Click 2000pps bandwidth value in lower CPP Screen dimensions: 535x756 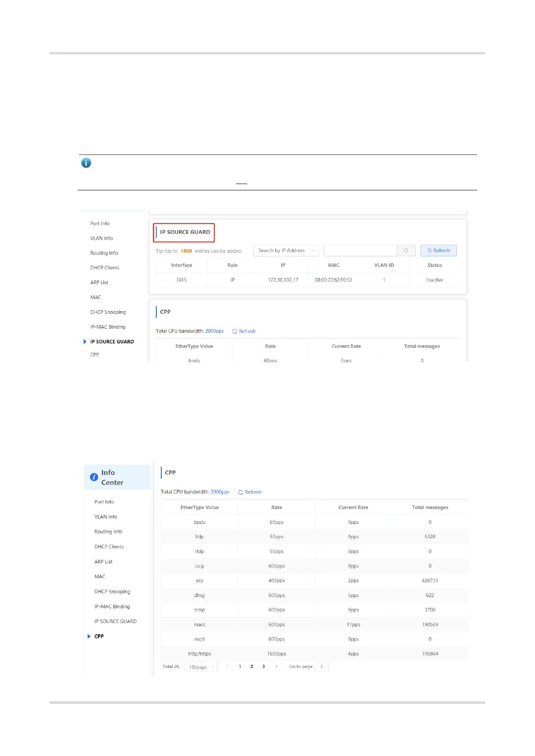pos(220,492)
